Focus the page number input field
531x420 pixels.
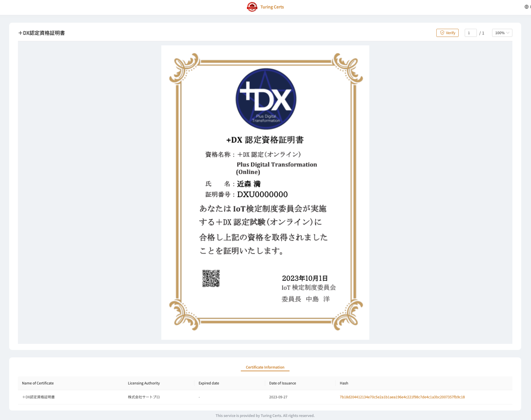(471, 33)
